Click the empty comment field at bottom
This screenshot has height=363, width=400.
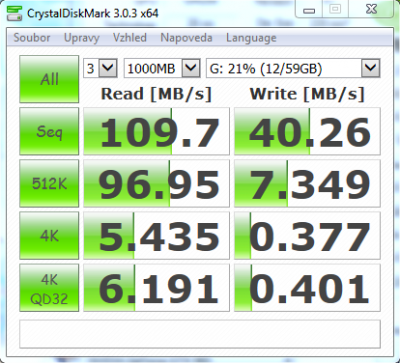click(200, 334)
